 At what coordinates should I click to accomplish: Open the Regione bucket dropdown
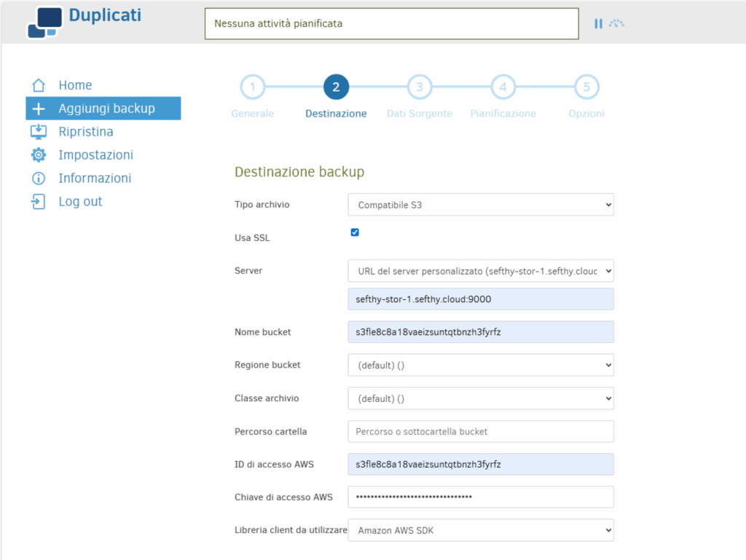click(x=481, y=365)
